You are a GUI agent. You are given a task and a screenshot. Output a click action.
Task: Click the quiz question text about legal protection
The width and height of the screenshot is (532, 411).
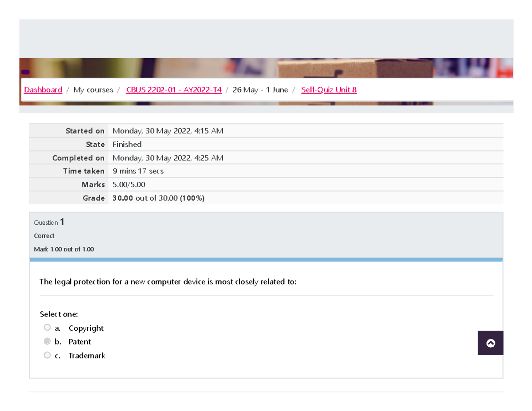pos(168,281)
